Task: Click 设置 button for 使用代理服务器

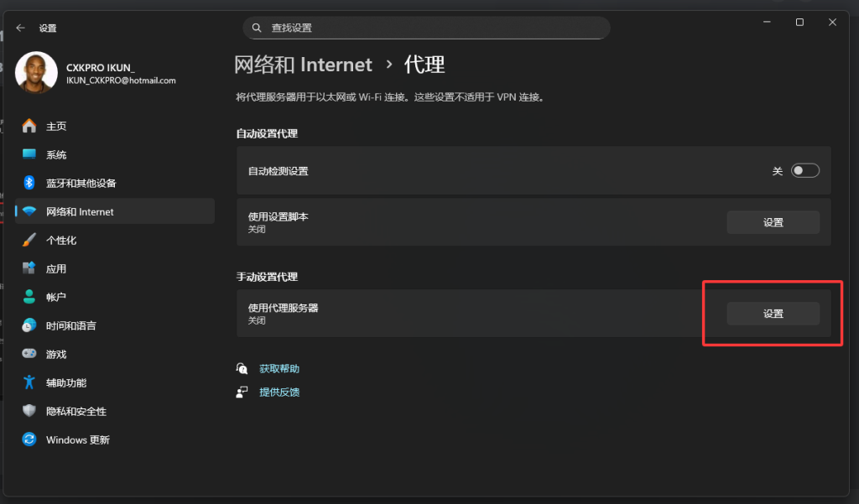Action: 773,314
